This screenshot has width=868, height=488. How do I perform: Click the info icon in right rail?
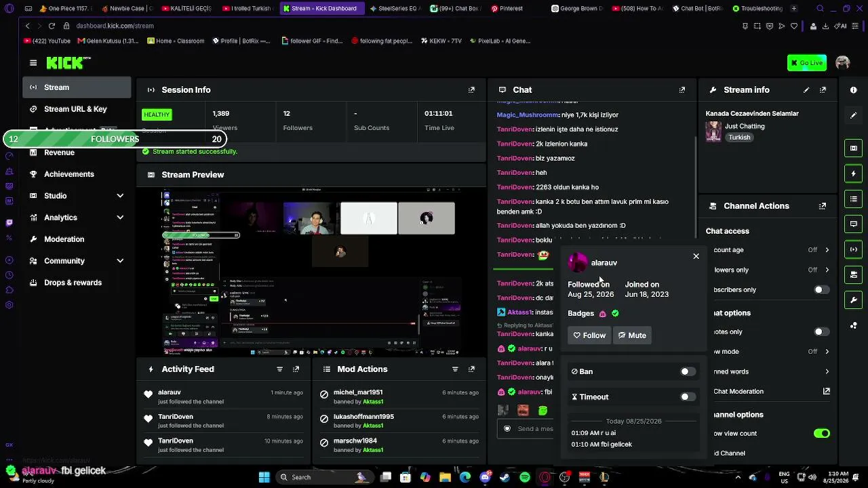(854, 89)
